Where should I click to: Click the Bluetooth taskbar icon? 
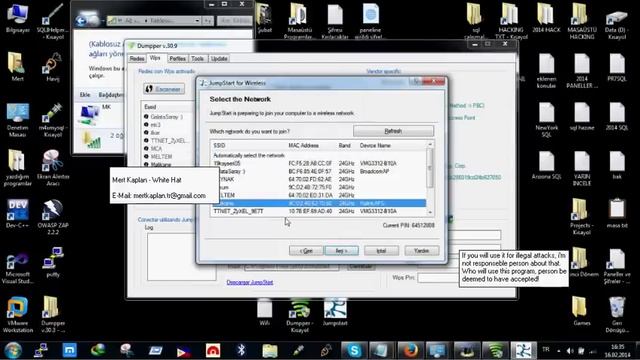tap(241, 350)
